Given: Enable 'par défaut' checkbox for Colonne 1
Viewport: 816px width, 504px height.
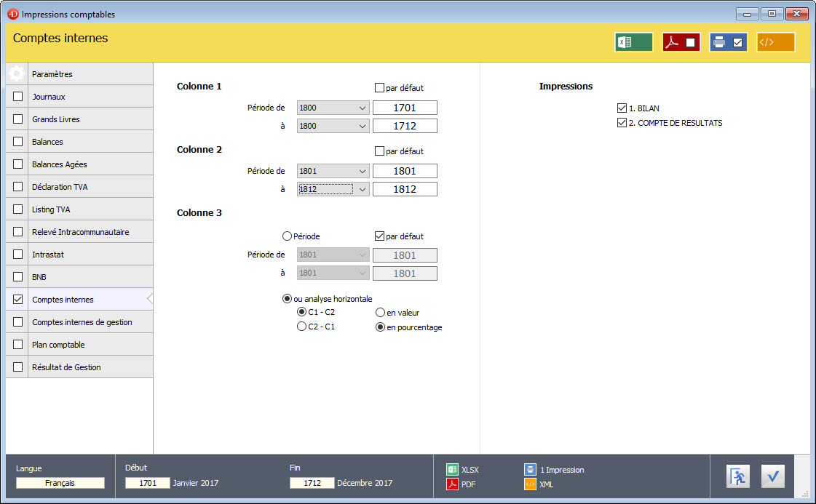Looking at the screenshot, I should click(379, 88).
